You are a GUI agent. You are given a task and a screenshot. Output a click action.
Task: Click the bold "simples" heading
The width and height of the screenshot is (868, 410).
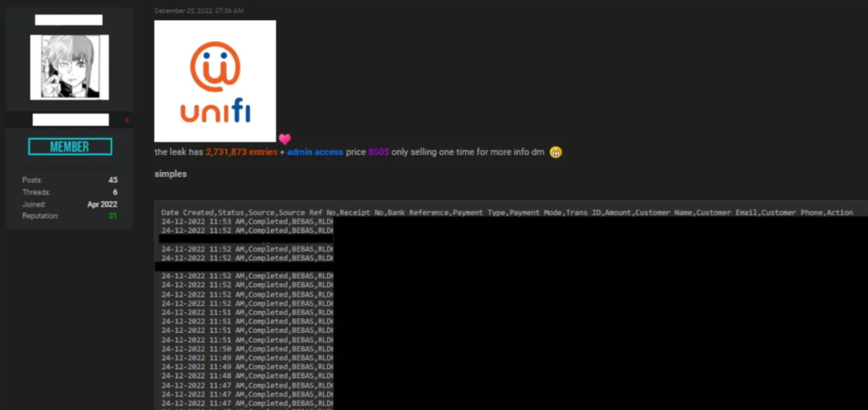pos(170,174)
